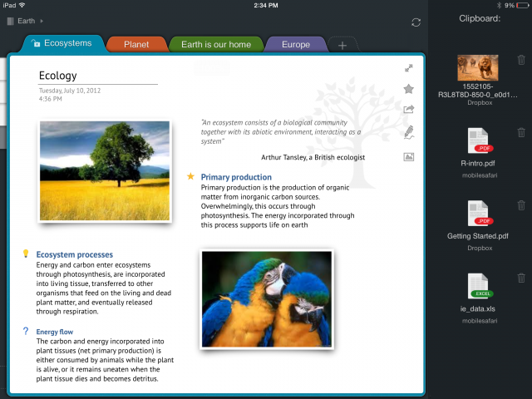Expand note to full screen

(x=409, y=68)
